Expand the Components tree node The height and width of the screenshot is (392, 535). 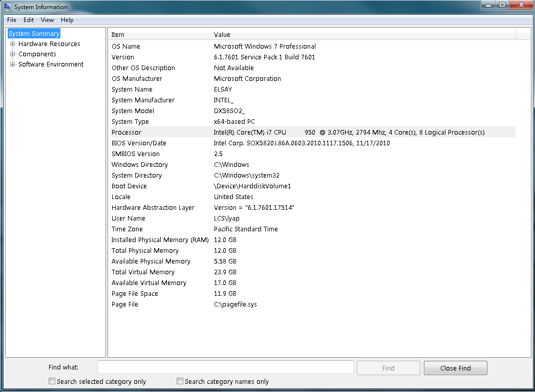[13, 54]
